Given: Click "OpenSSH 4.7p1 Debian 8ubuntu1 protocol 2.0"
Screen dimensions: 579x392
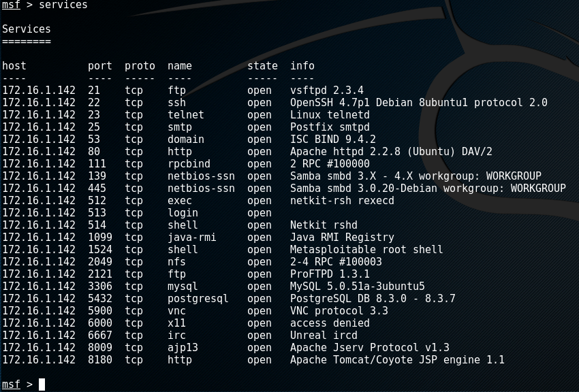Looking at the screenshot, I should point(419,103).
